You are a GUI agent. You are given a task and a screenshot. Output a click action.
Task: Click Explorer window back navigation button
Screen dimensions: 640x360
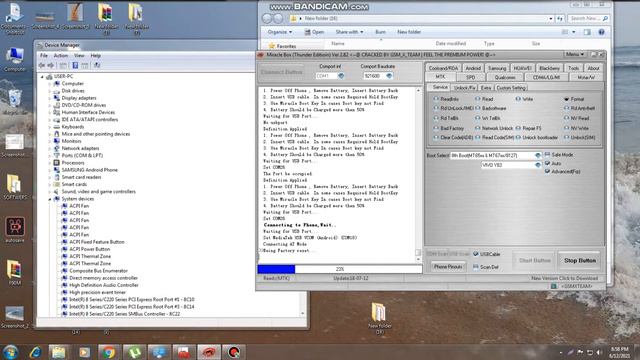267,18
